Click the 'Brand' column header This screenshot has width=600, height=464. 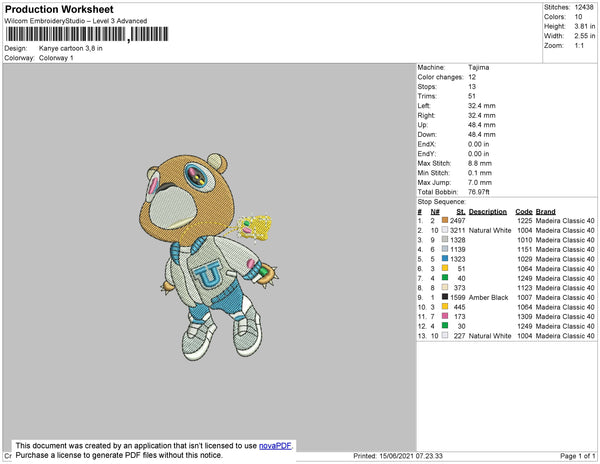click(545, 212)
